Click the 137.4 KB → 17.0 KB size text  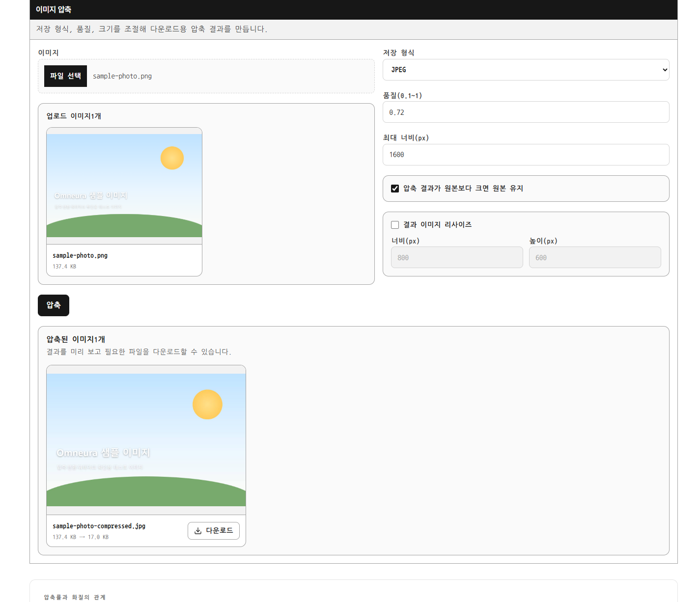[x=81, y=537]
